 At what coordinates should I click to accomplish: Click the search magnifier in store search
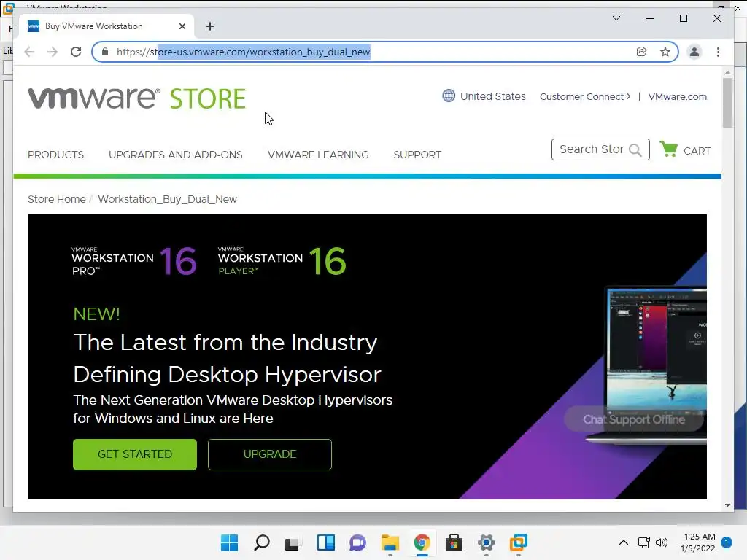click(x=635, y=150)
